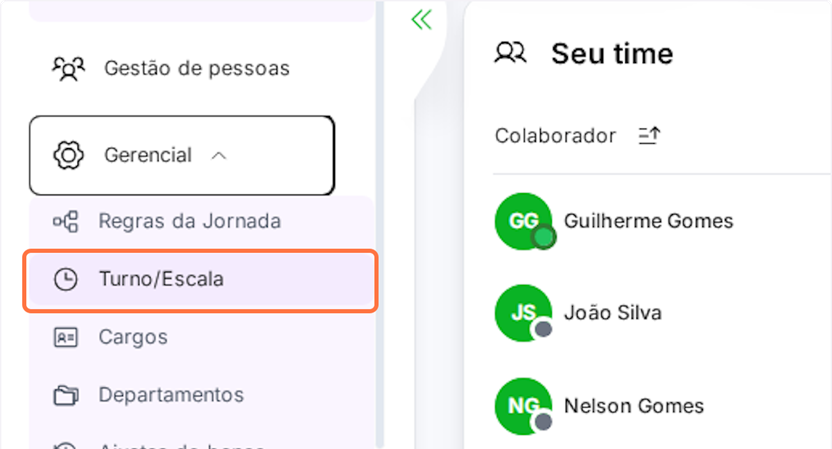Collapse the Gerencial menu chevron
This screenshot has height=449, width=832.
tap(220, 156)
